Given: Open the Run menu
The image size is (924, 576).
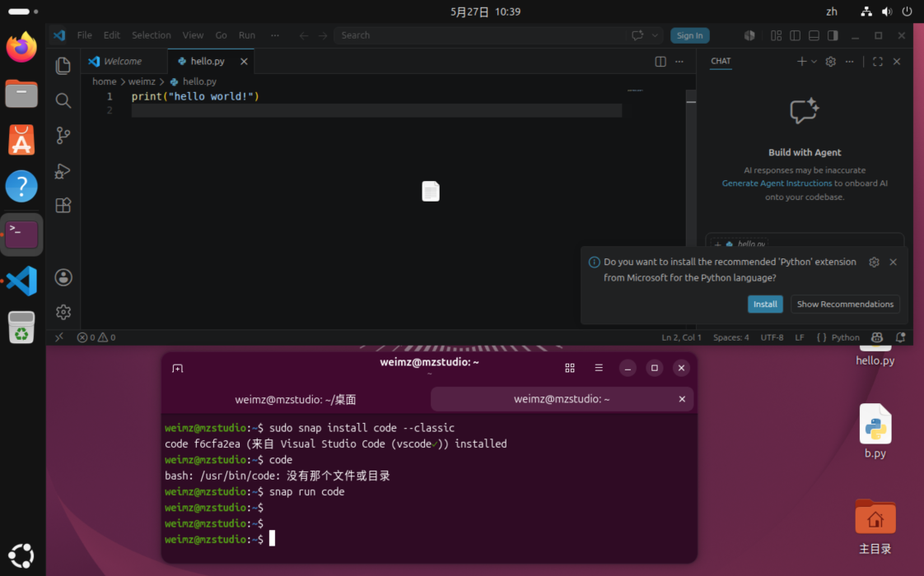Looking at the screenshot, I should (x=247, y=35).
